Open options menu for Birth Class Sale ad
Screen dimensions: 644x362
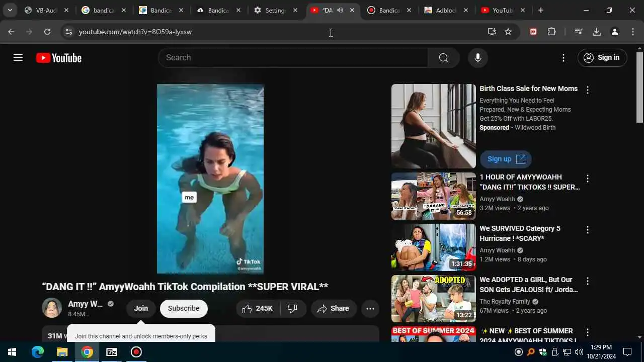tap(587, 90)
